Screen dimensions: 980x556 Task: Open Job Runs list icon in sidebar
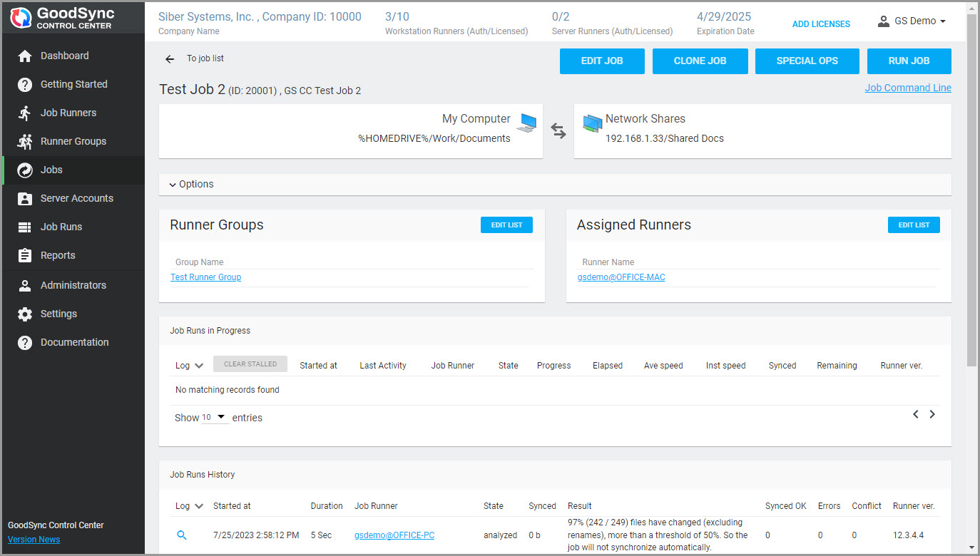(25, 227)
